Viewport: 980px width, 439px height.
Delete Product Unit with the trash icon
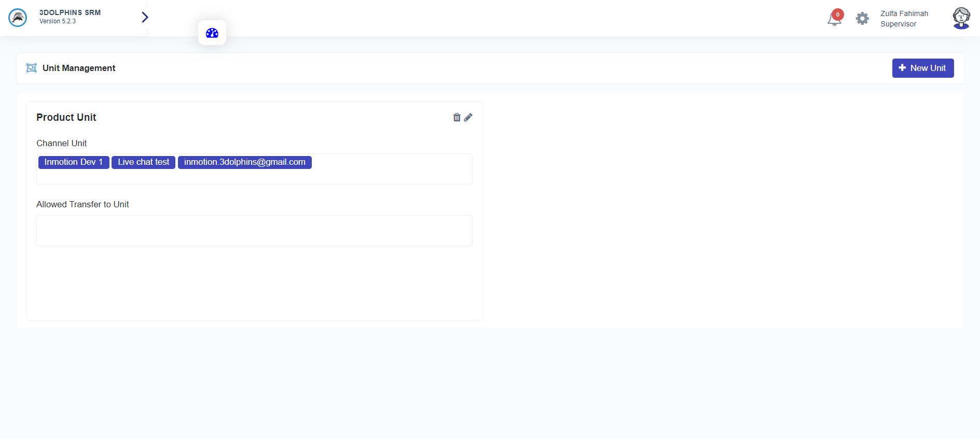[x=457, y=117]
